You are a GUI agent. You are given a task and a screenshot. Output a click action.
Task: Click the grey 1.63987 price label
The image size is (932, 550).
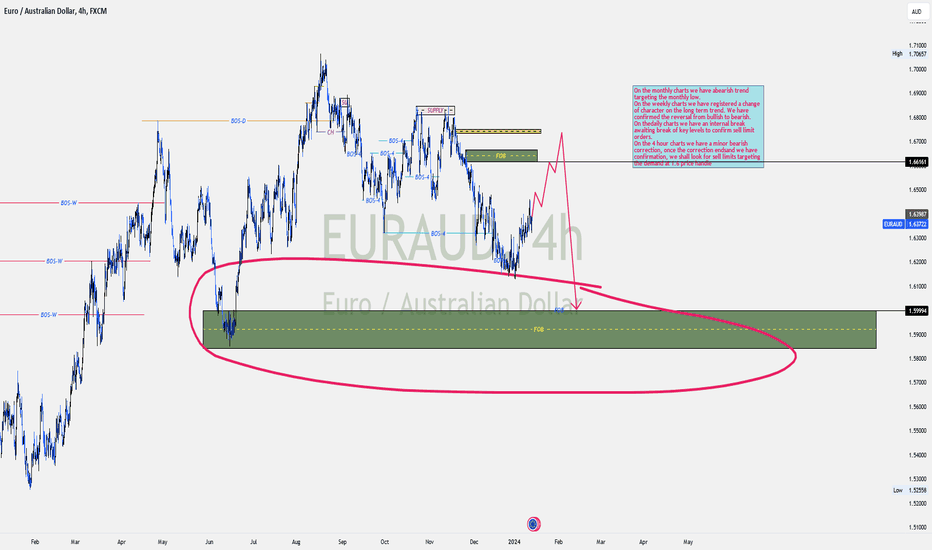pyautogui.click(x=917, y=214)
